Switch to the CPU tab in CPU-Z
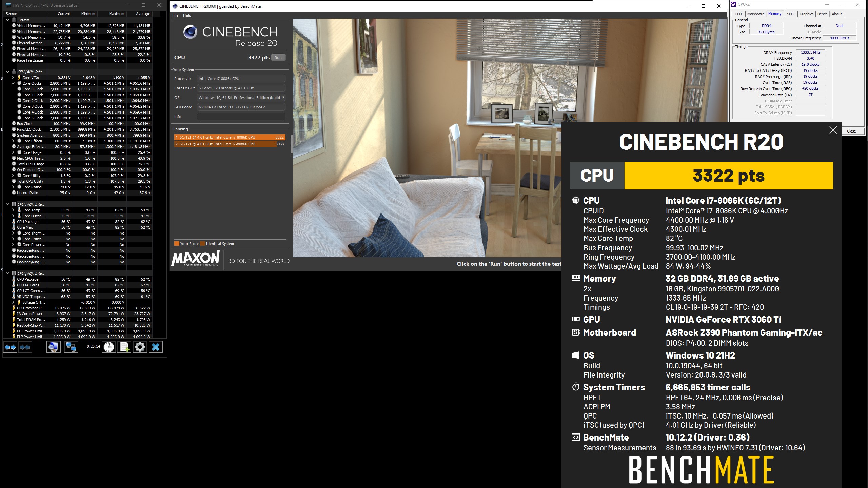868x488 pixels. (738, 14)
